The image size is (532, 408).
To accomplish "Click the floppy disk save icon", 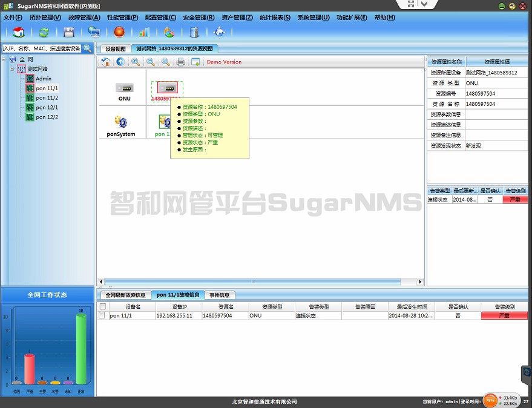I will pyautogui.click(x=69, y=32).
